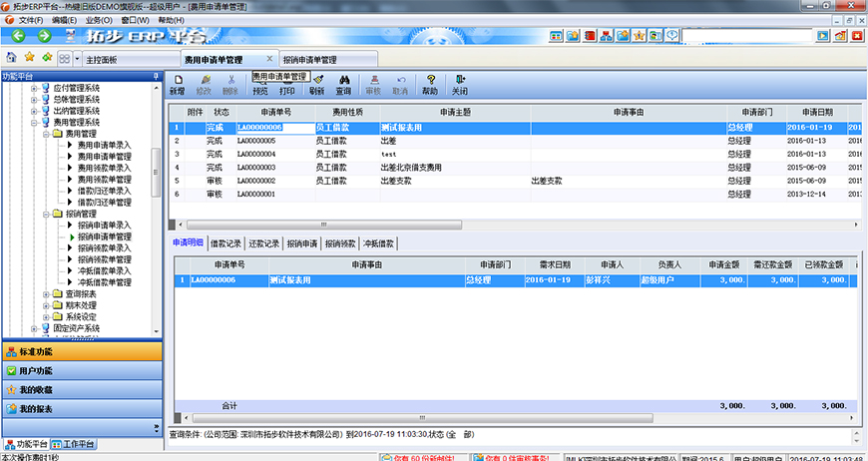The width and height of the screenshot is (868, 461).
Task: Click the home icon at top left
Action: (x=11, y=59)
